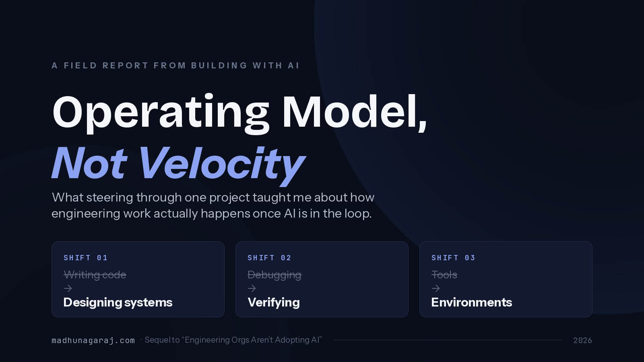Click the struck-through 'Tools' text
Screen dimensions: 644x362
[x=444, y=275]
